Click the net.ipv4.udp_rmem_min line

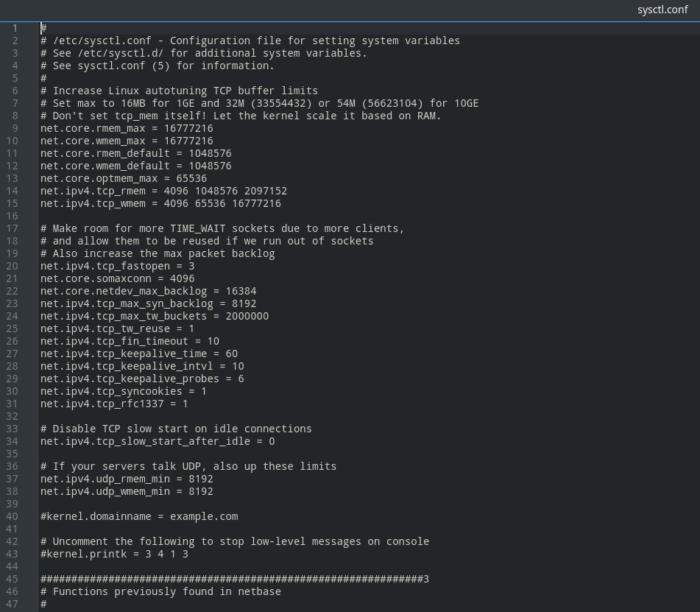coord(127,479)
